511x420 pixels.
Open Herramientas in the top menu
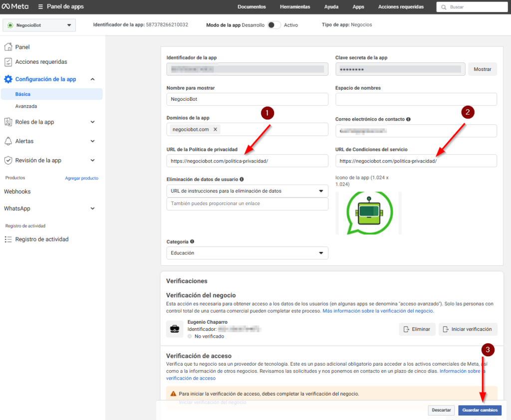click(295, 7)
